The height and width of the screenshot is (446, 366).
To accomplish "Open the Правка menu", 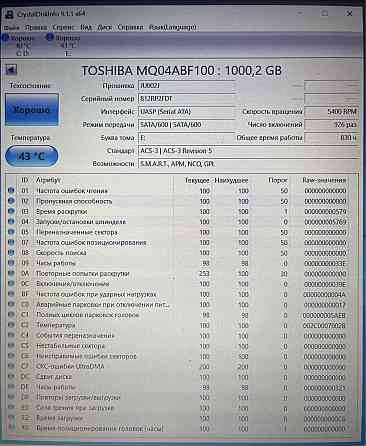I will point(36,27).
